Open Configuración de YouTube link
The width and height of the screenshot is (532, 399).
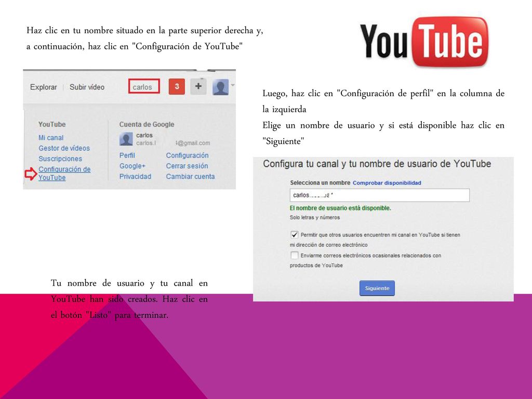click(x=64, y=174)
